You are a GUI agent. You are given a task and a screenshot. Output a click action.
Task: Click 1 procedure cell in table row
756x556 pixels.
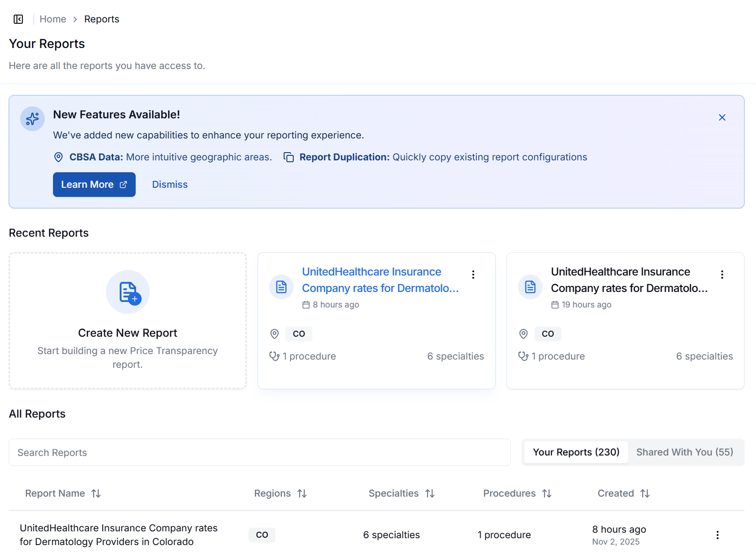[x=504, y=535]
